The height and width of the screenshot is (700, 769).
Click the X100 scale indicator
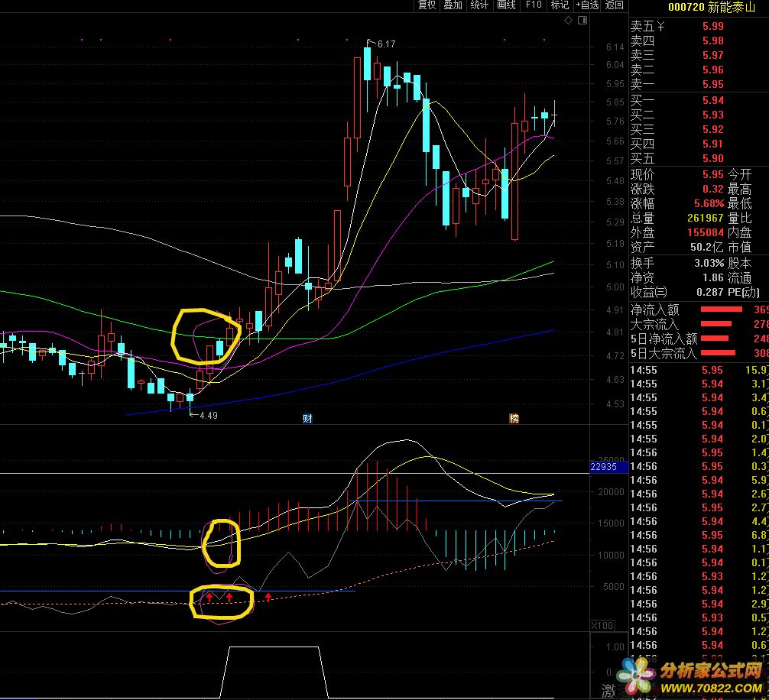[x=602, y=626]
